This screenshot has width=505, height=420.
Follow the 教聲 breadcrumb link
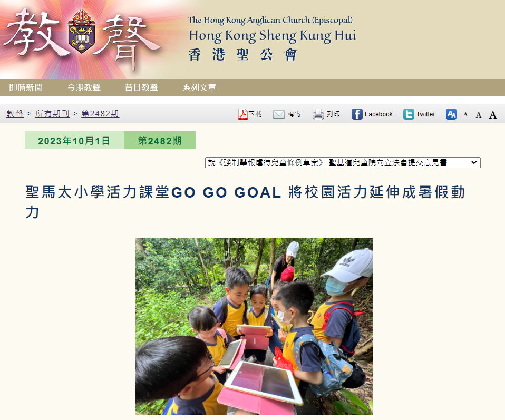[15, 114]
